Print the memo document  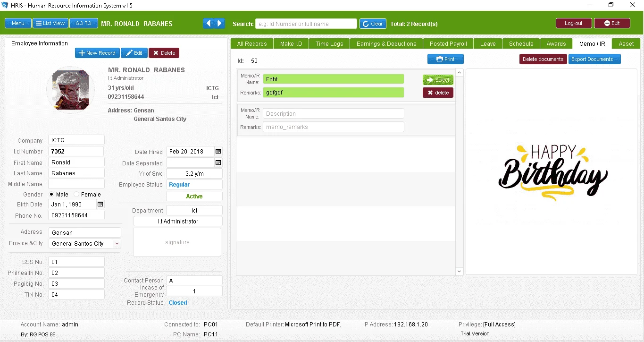(445, 59)
